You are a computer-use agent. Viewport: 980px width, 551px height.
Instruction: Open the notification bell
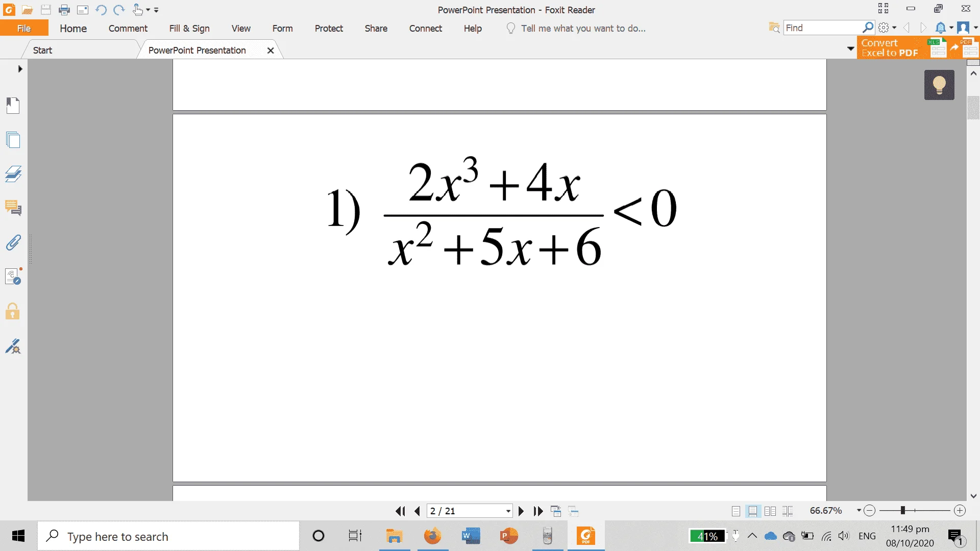click(x=941, y=28)
